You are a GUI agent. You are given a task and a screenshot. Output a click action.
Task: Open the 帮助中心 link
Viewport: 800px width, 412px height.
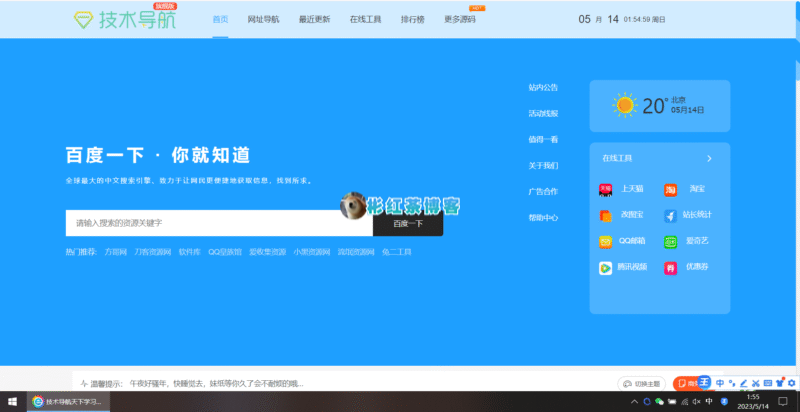coord(543,218)
